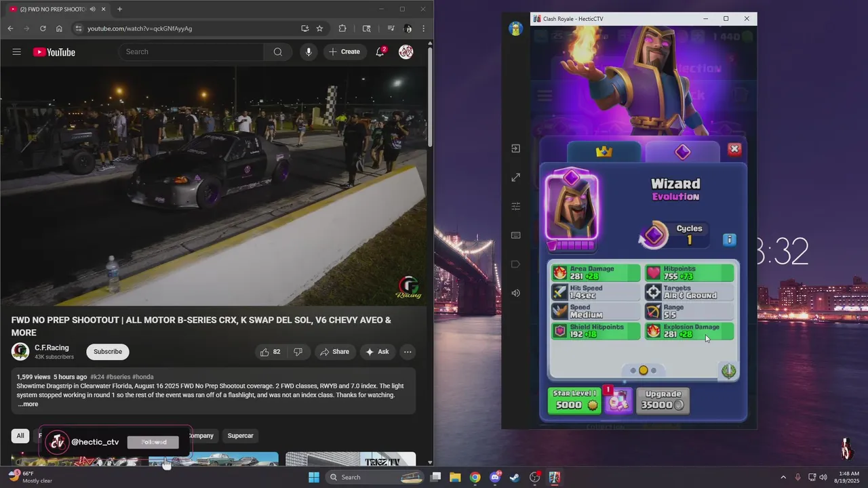
Task: Click the C.F.Racing channel name
Action: click(x=52, y=348)
